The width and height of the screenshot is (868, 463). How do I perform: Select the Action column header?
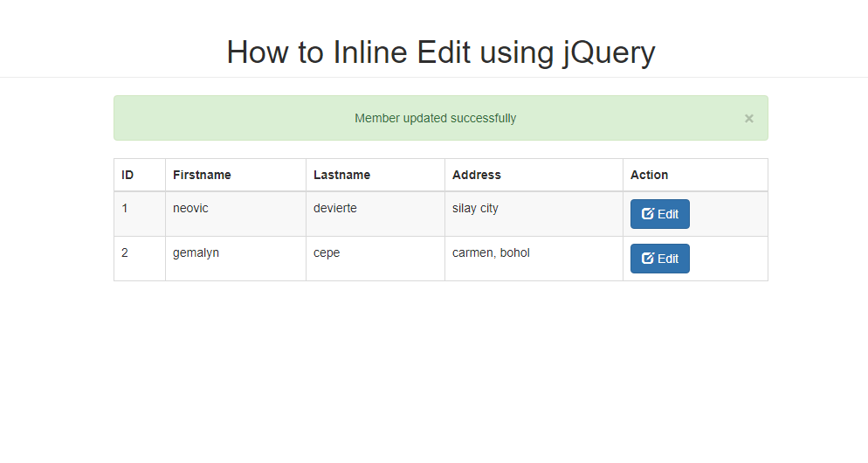coord(695,175)
